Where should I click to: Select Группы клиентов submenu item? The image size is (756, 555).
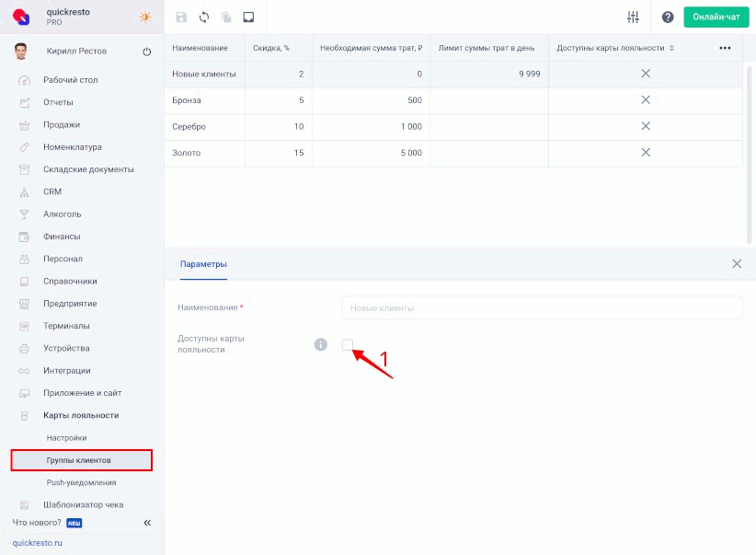(82, 460)
